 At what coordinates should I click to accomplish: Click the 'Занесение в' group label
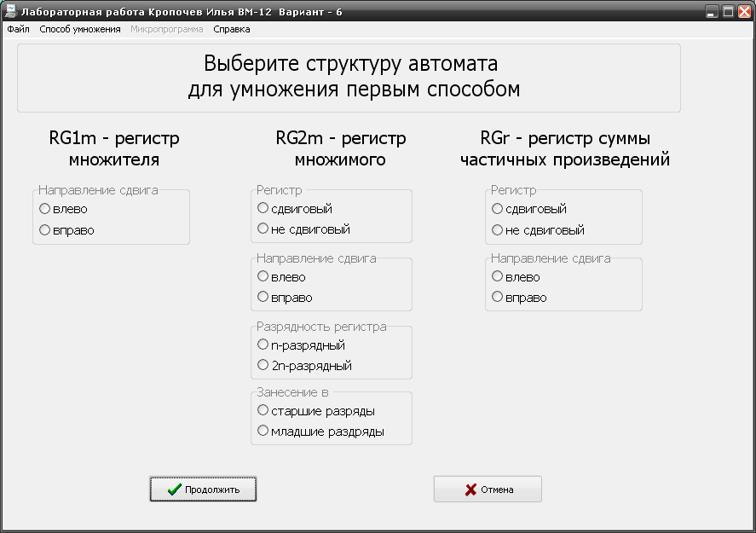(292, 392)
